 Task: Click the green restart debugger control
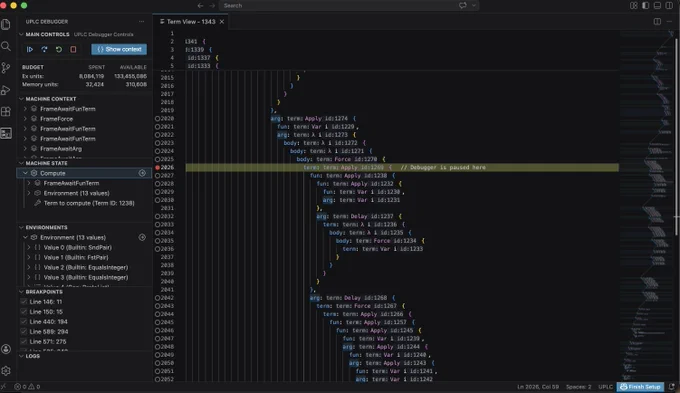(59, 49)
